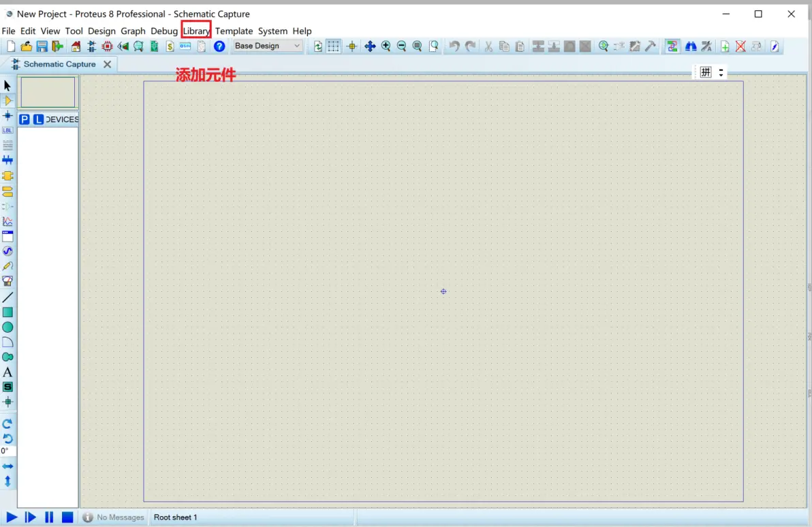812x527 pixels.
Task: Select the Device Pins mode tool
Action: click(x=7, y=207)
